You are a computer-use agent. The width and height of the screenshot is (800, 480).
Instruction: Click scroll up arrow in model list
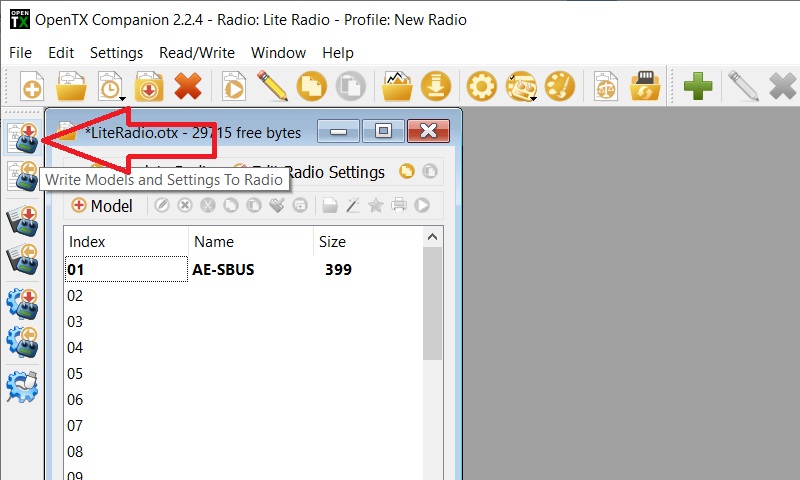433,237
